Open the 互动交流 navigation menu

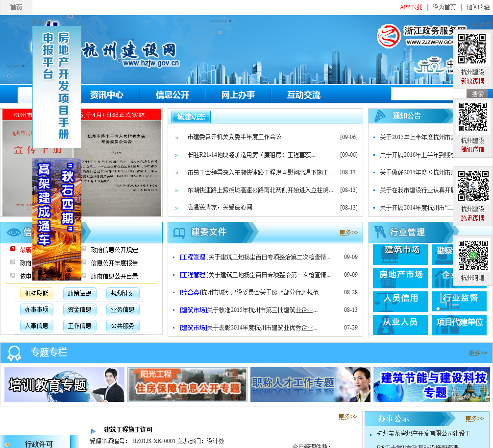(304, 94)
